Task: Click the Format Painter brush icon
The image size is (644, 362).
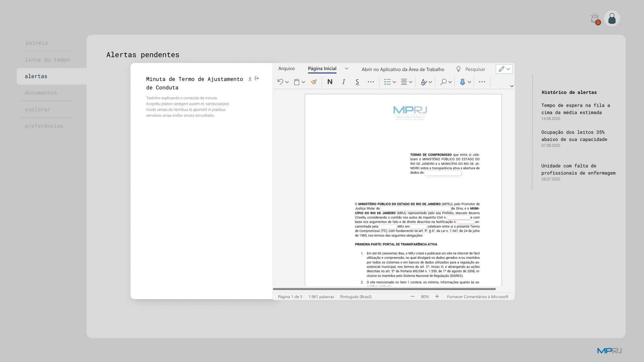Action: tap(314, 82)
